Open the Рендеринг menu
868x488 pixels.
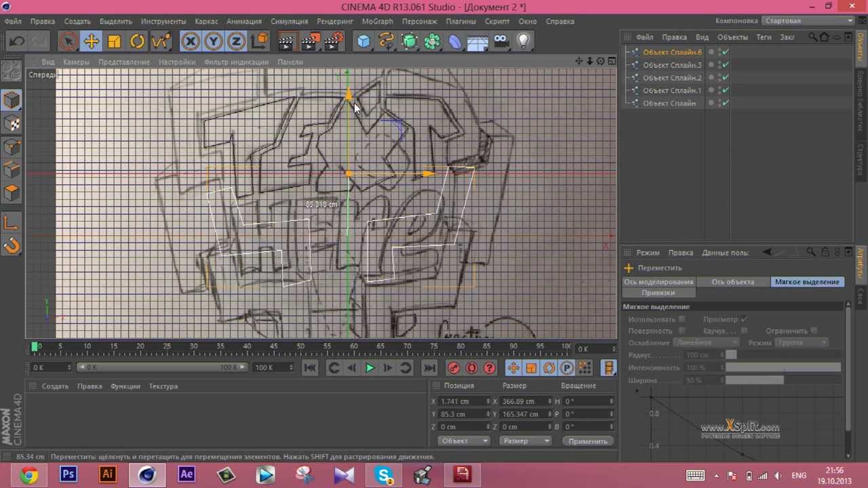click(x=335, y=21)
